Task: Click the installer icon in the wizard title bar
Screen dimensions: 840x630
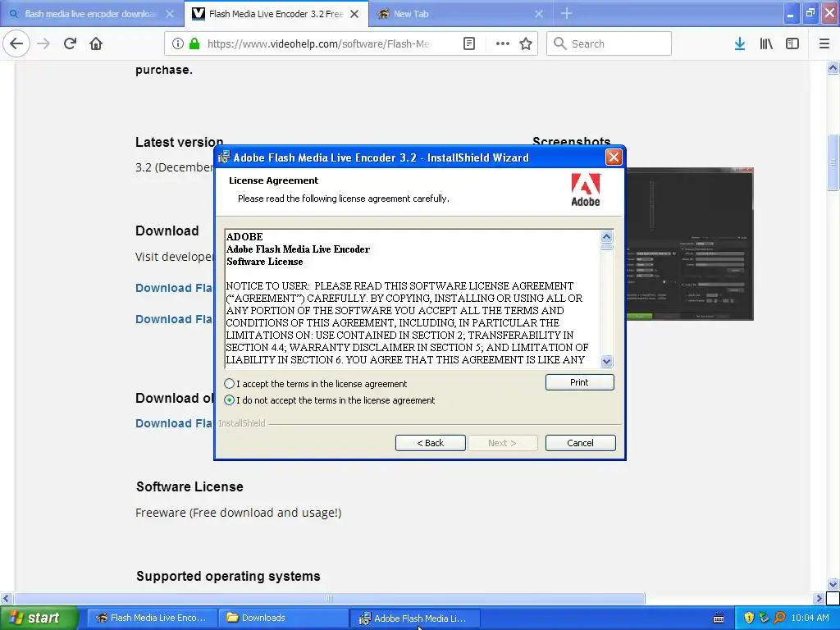Action: [x=224, y=157]
